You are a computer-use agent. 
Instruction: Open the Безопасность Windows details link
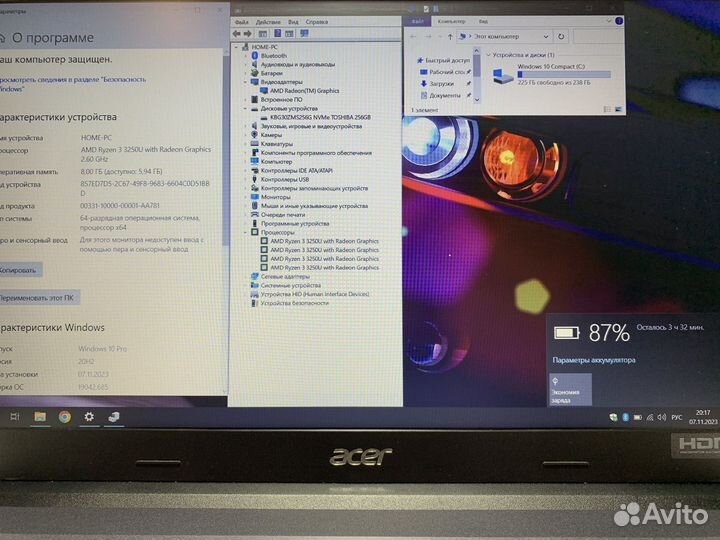point(73,84)
